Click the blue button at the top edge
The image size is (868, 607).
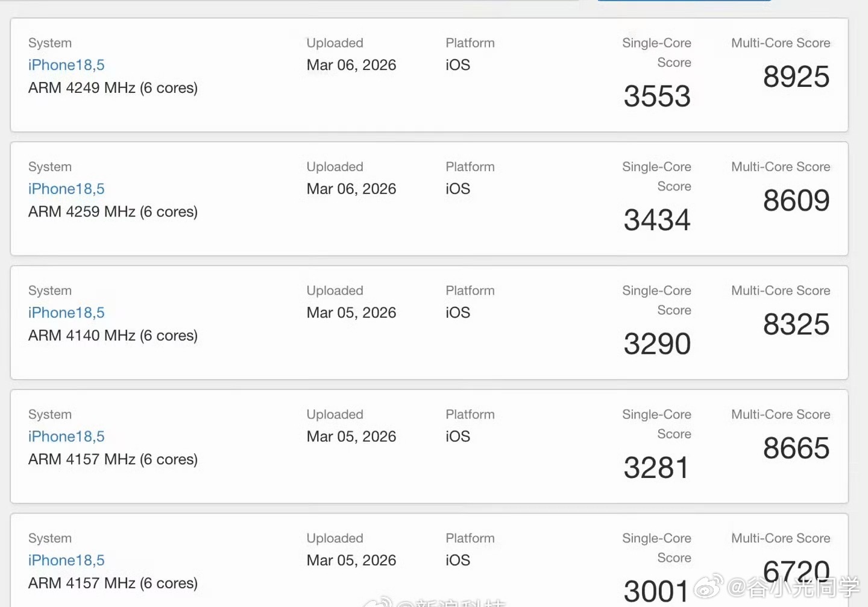pos(684,1)
